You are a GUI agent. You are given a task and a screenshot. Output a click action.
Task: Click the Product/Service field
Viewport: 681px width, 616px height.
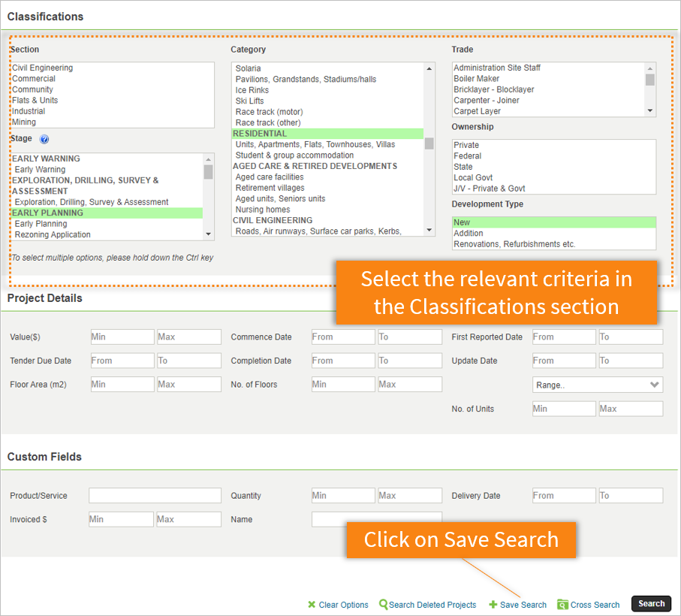click(x=155, y=496)
